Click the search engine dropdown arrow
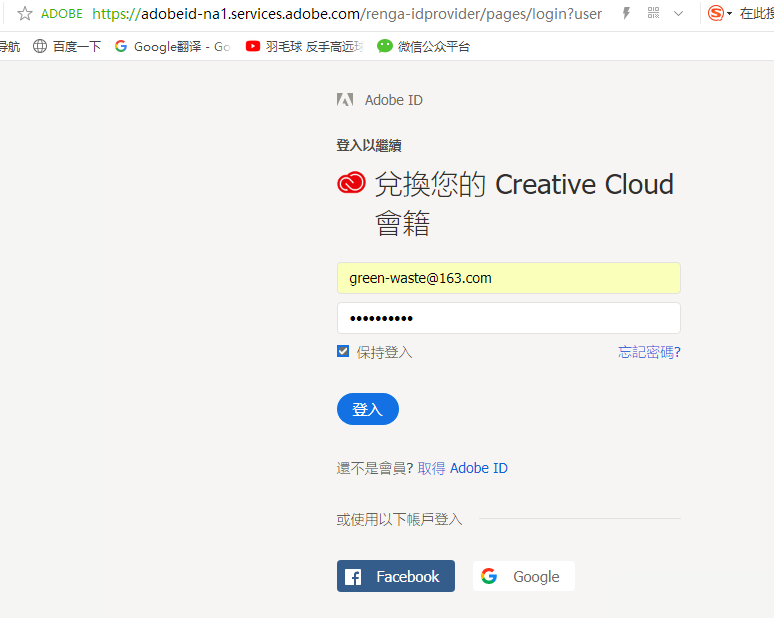This screenshot has width=774, height=618. tap(730, 14)
